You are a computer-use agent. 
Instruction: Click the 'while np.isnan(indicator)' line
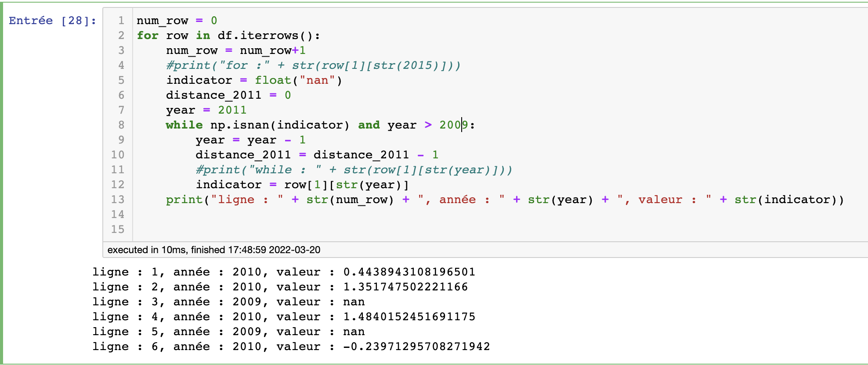pos(320,125)
